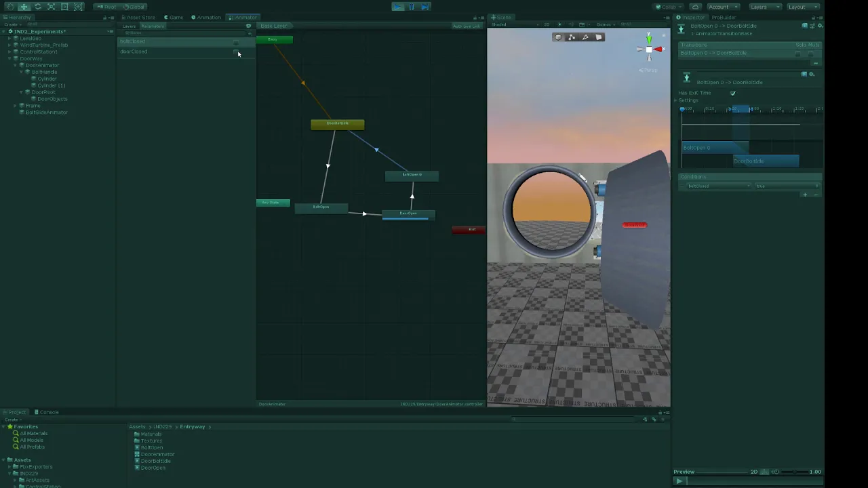This screenshot has height=488, width=868.
Task: Select the Rotate tool
Action: point(37,7)
